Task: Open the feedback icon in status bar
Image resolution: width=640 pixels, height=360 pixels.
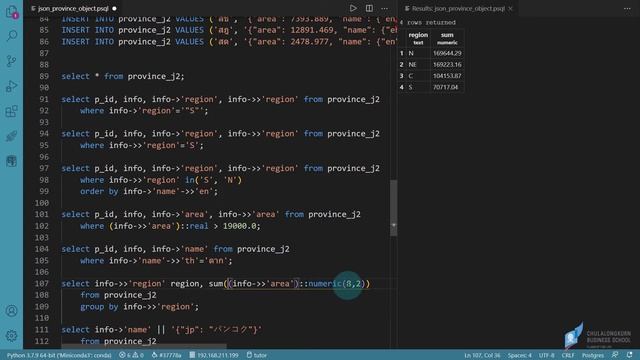Action: coord(615,355)
